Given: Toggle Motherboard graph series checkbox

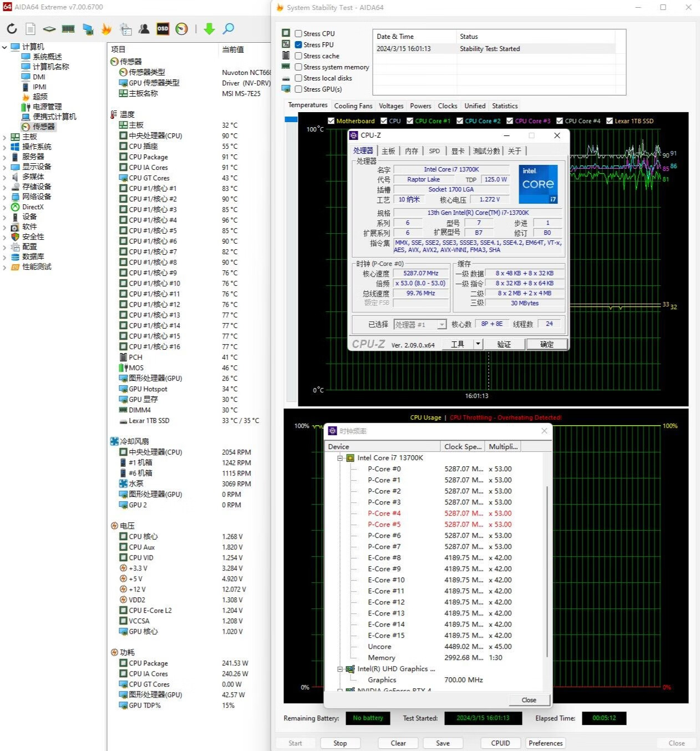Looking at the screenshot, I should [x=331, y=121].
